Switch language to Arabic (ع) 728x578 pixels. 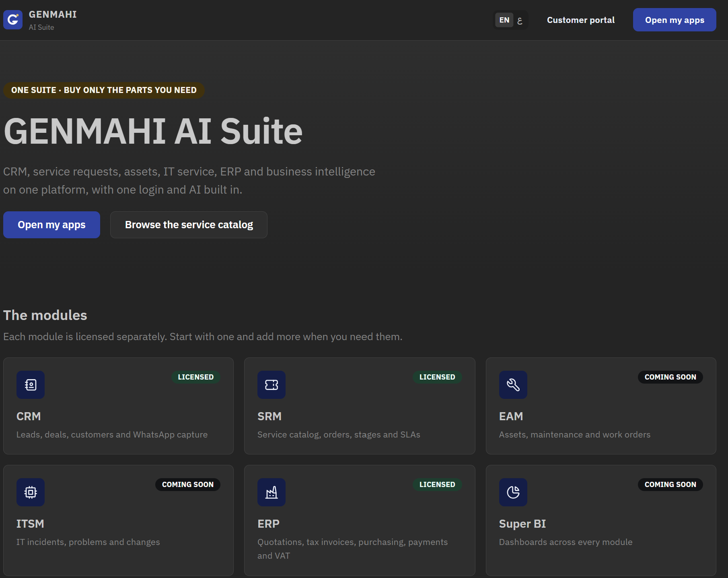click(520, 20)
